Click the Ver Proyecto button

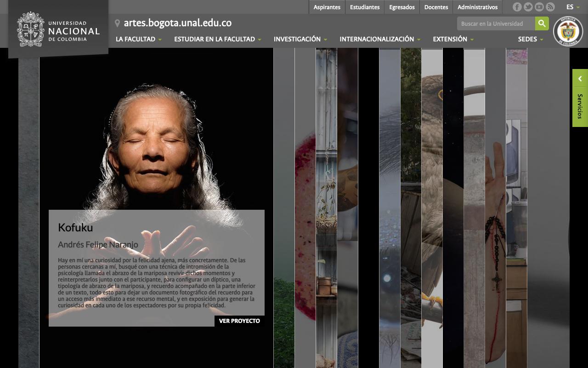(x=239, y=321)
